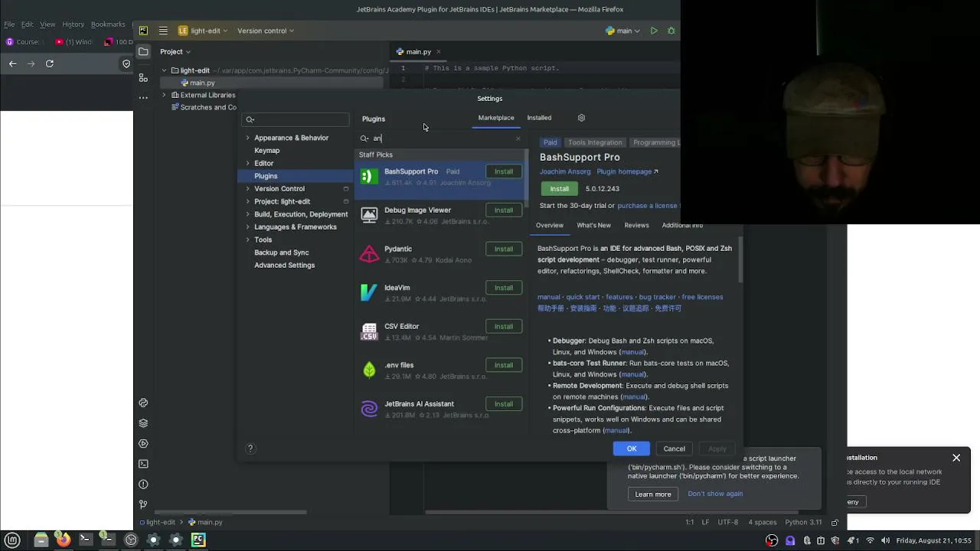Switch to the Installed plugins tab
This screenshot has width=980, height=551.
[x=539, y=118]
